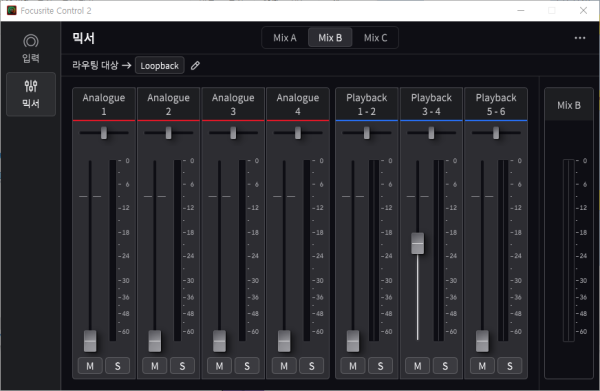Click the Playback 5-6 pan slider knob
600x391 pixels.
pyautogui.click(x=496, y=133)
